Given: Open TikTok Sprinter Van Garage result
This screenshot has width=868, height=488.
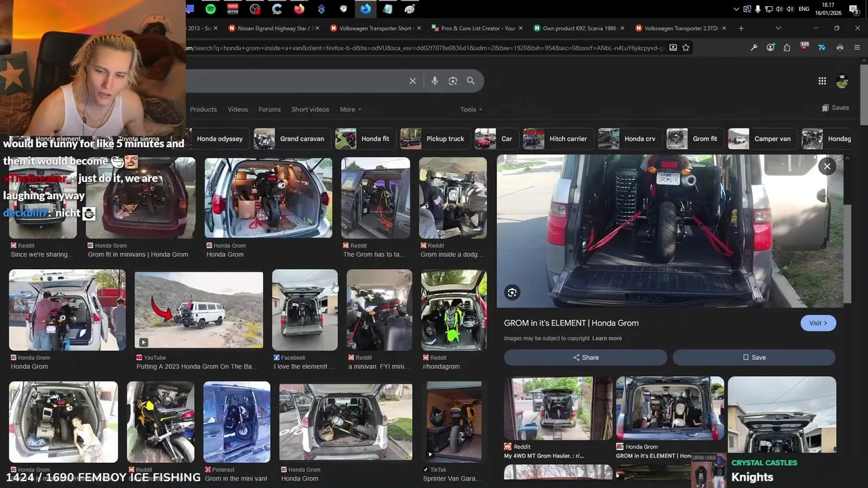Looking at the screenshot, I should (454, 422).
